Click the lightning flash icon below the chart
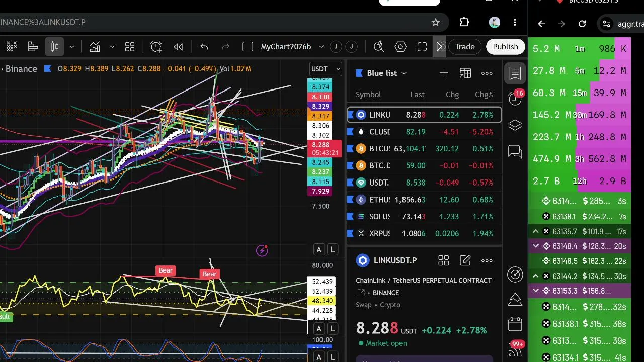 pos(262,250)
